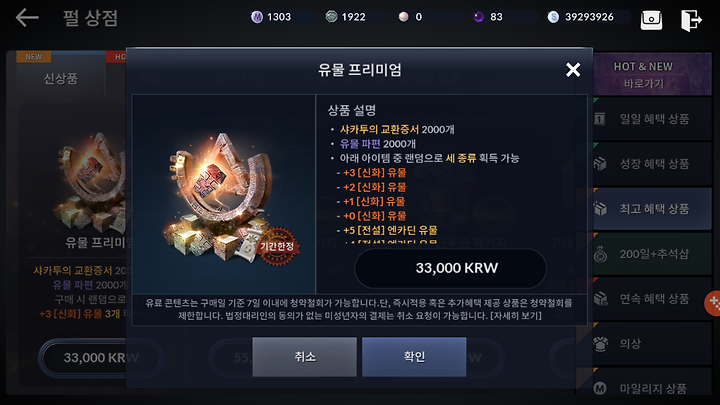The width and height of the screenshot is (720, 405).
Task: Tap the 33,000 KRW price button in the popup
Action: 450,268
